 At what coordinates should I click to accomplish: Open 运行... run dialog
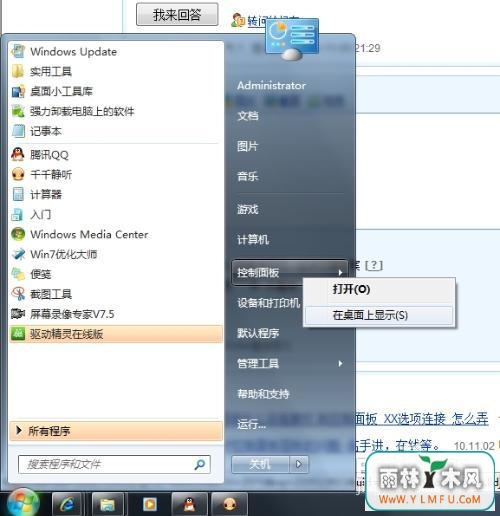pos(251,424)
